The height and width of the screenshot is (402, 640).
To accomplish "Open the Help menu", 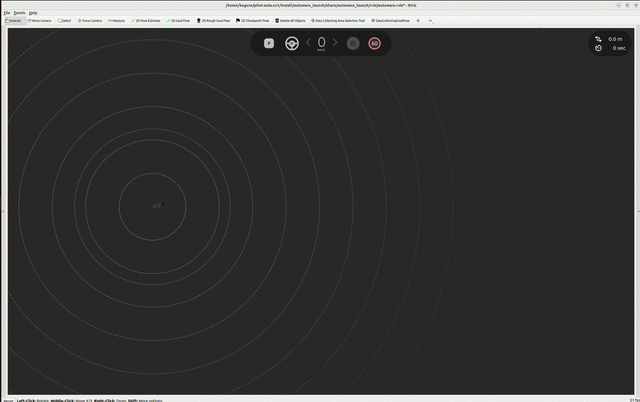I will [x=33, y=13].
